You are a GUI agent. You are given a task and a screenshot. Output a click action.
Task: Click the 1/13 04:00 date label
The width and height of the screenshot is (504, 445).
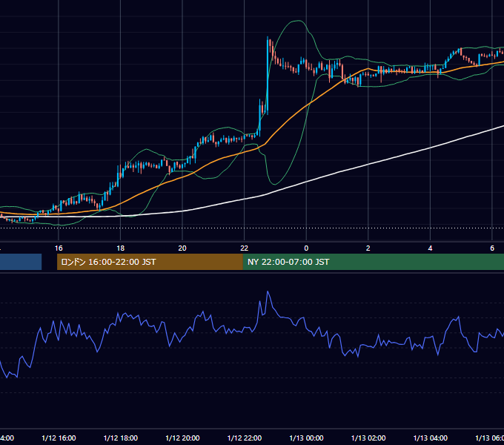tap(431, 438)
